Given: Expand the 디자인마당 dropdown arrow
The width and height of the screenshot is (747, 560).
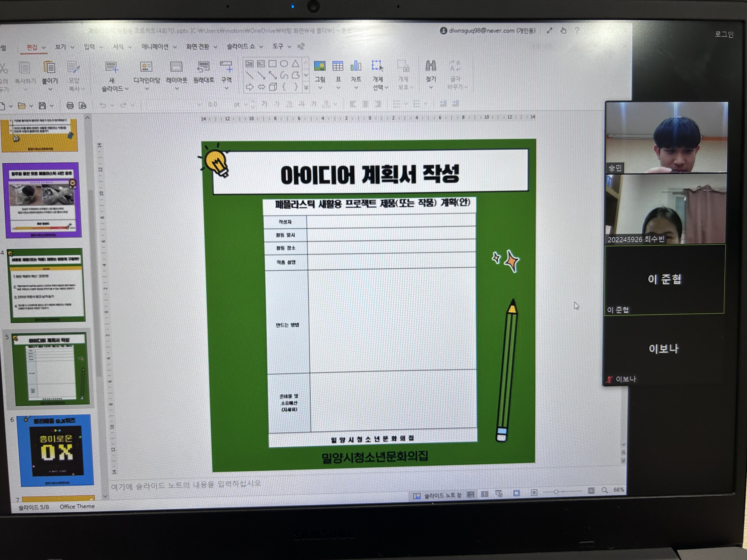Looking at the screenshot, I should coord(147,89).
